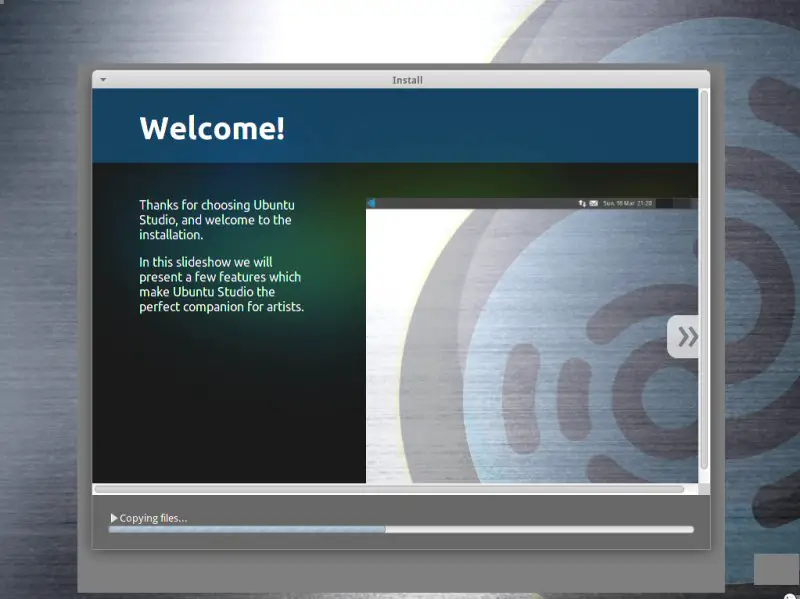Click the slideshow vertical scrollbar
This screenshot has height=599, width=800.
tap(704, 280)
